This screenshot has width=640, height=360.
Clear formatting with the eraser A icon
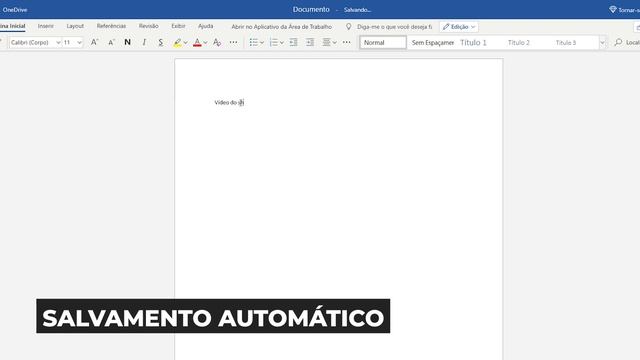(x=217, y=42)
